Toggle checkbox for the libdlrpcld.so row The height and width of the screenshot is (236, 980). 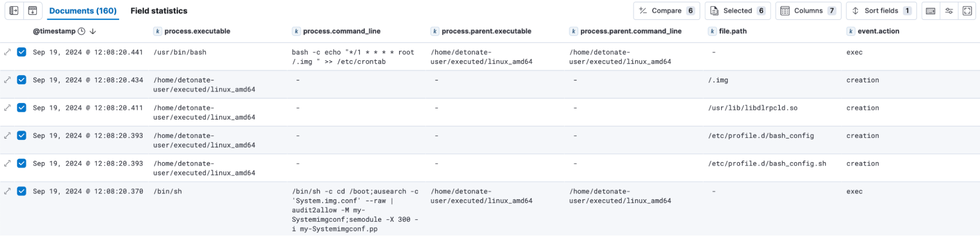coord(22,108)
